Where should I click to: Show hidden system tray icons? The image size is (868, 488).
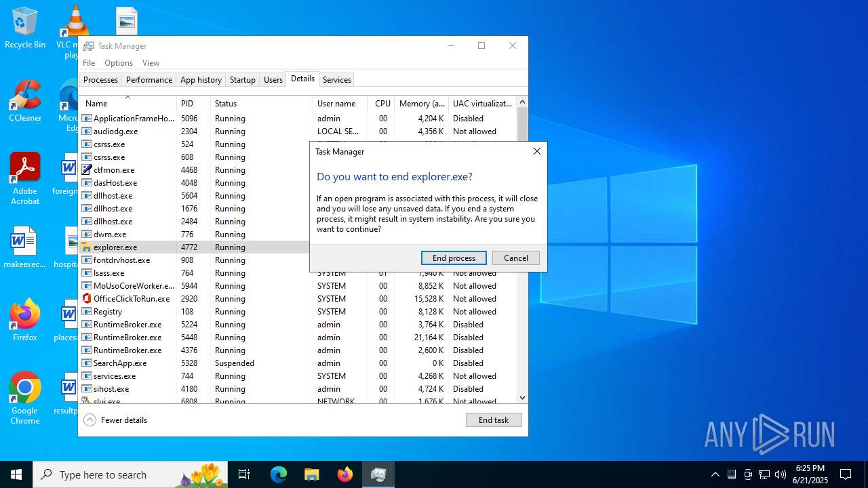coord(715,474)
